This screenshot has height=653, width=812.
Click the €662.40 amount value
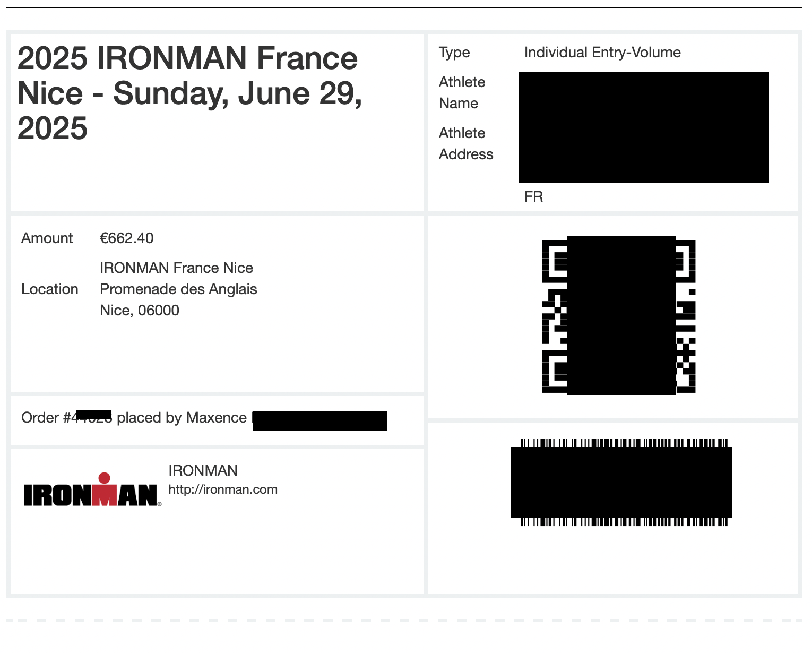click(x=127, y=238)
